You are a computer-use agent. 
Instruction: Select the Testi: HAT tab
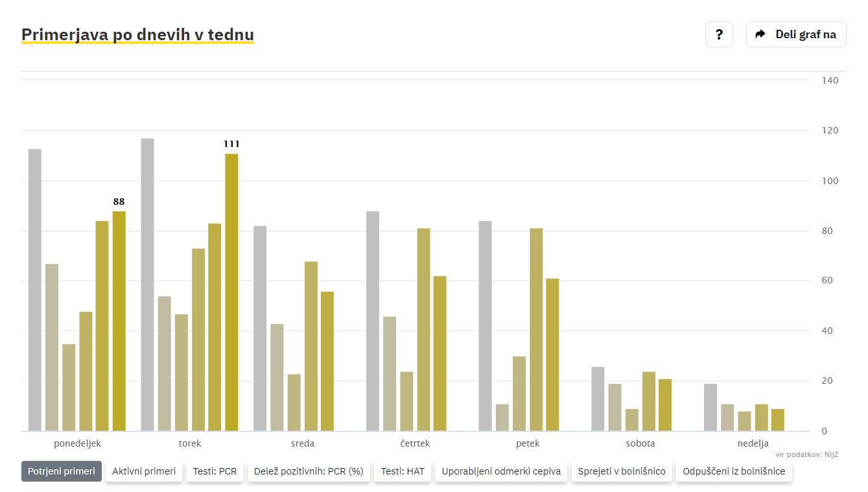(403, 471)
